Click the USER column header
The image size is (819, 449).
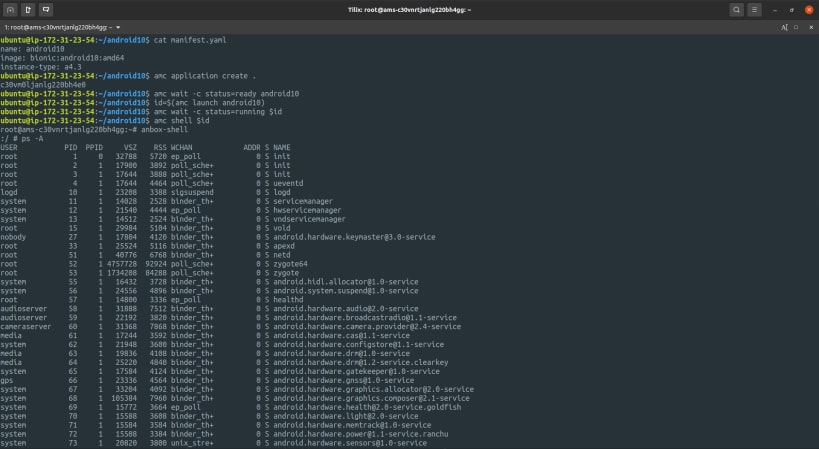9,147
